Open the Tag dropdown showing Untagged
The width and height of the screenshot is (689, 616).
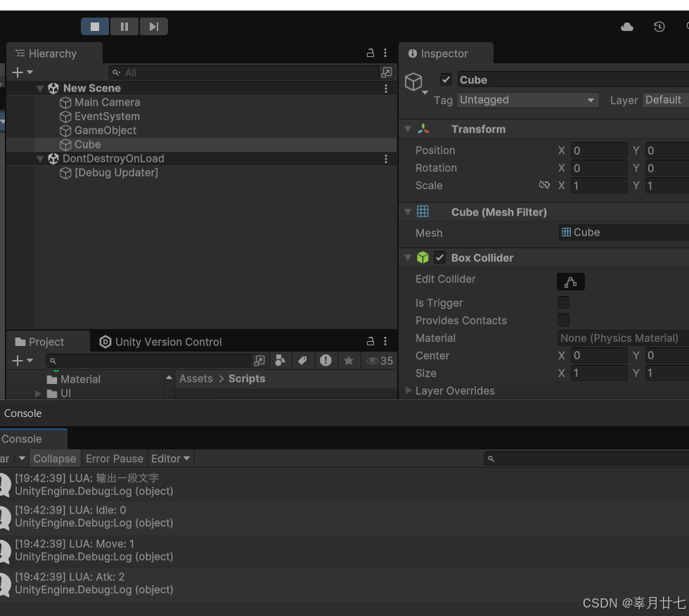pos(528,100)
